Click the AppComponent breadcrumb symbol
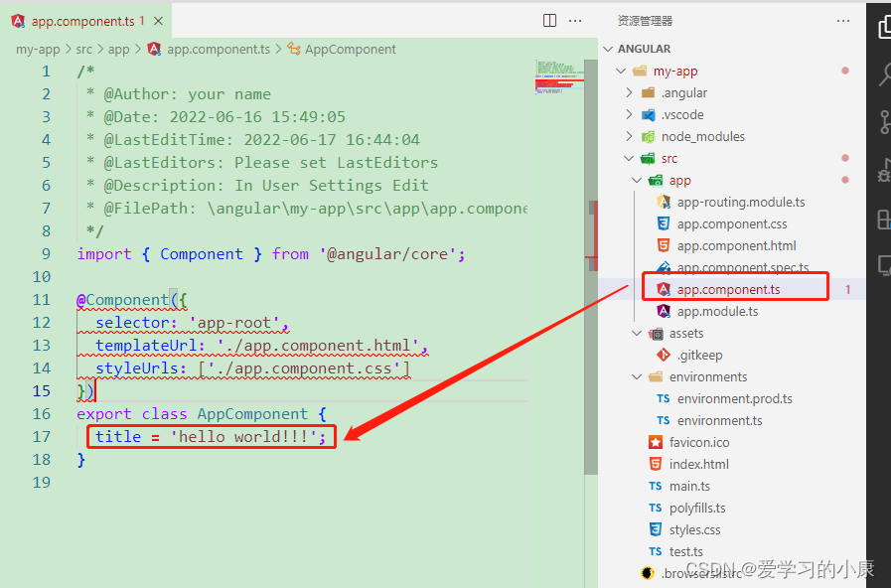 point(350,50)
